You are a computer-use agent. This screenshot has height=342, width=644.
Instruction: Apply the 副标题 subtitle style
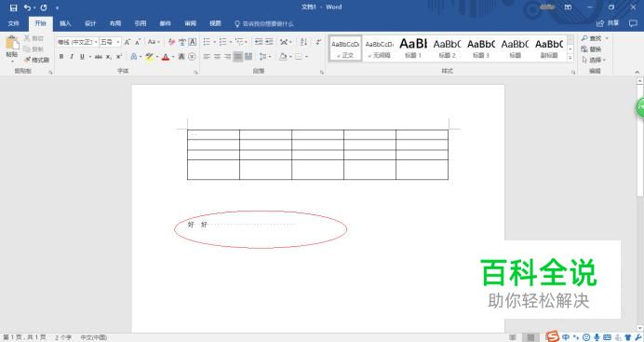click(x=549, y=48)
